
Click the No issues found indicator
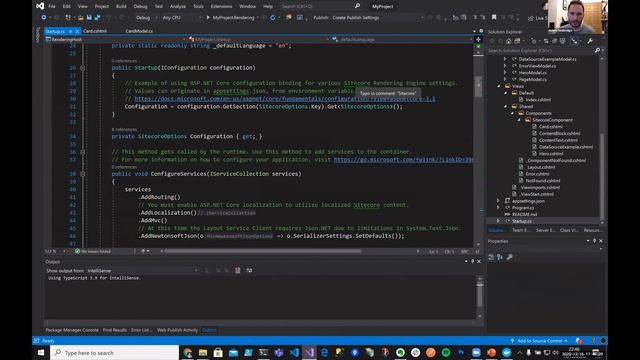[x=93, y=251]
